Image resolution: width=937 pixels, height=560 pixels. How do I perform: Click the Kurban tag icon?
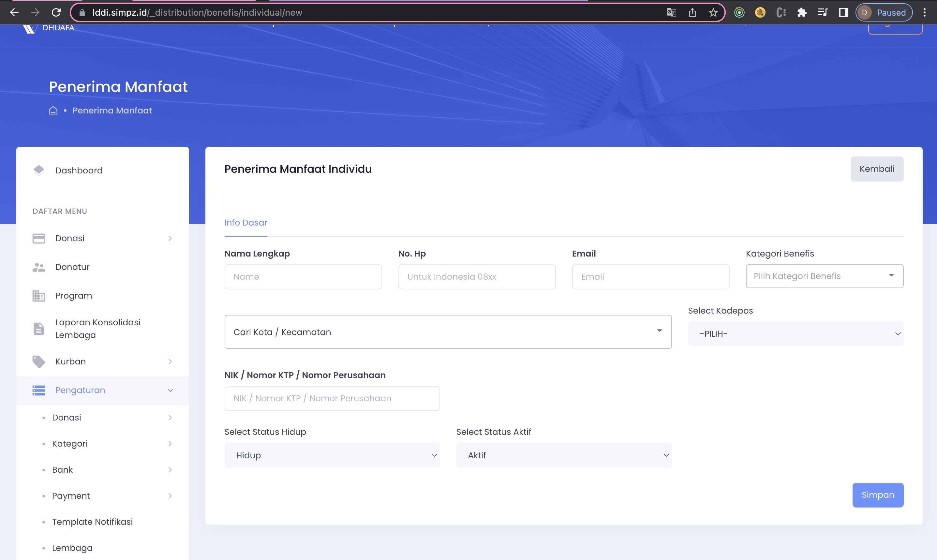coord(38,361)
